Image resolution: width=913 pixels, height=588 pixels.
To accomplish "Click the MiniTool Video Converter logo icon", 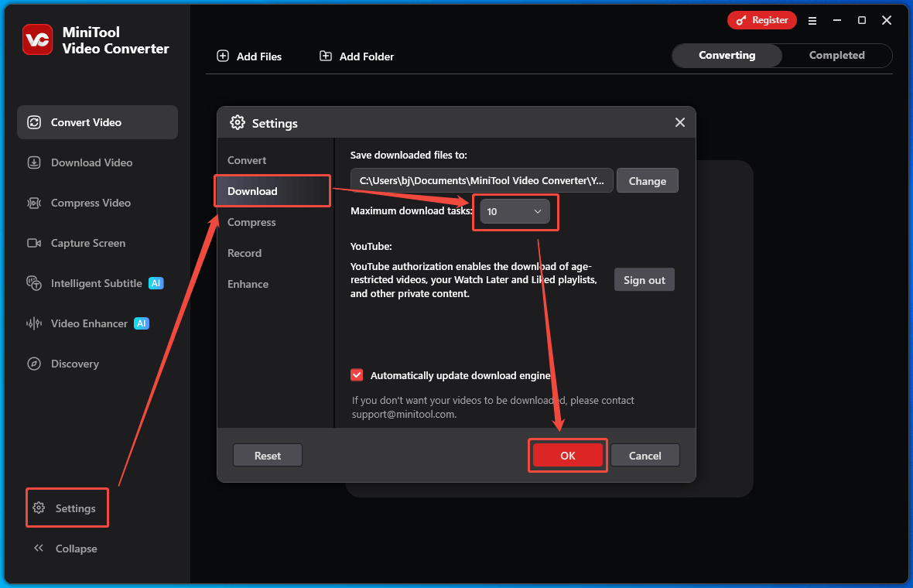I will tap(37, 39).
